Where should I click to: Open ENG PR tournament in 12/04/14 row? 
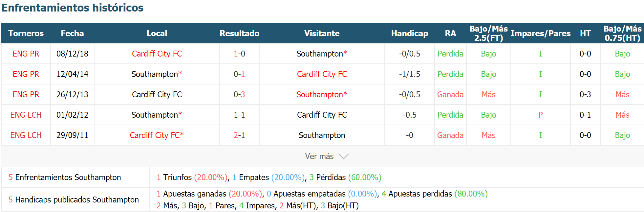pos(26,74)
